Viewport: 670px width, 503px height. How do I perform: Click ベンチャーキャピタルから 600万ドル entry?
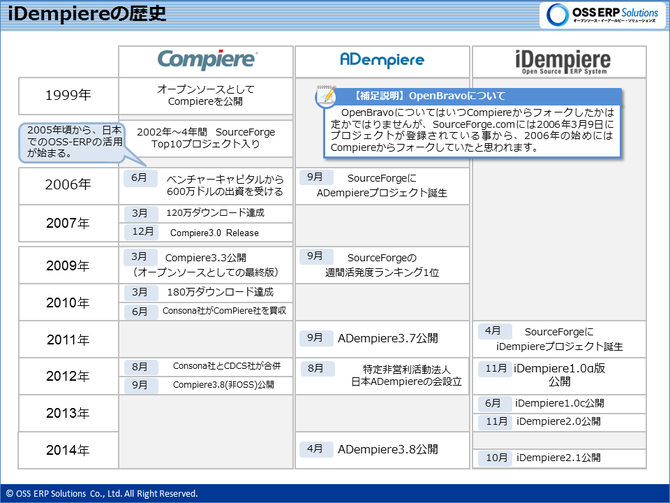225,185
